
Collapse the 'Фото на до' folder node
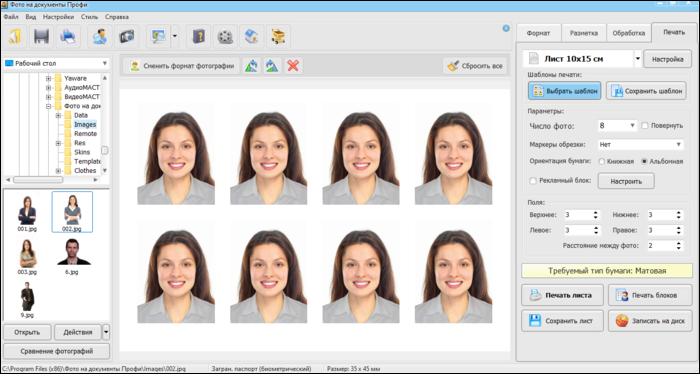[x=48, y=106]
